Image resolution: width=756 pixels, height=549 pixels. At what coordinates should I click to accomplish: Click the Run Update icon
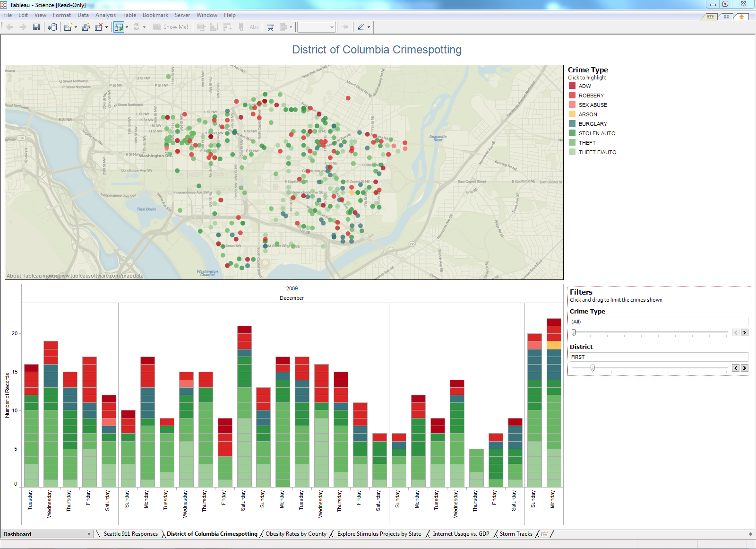[137, 27]
